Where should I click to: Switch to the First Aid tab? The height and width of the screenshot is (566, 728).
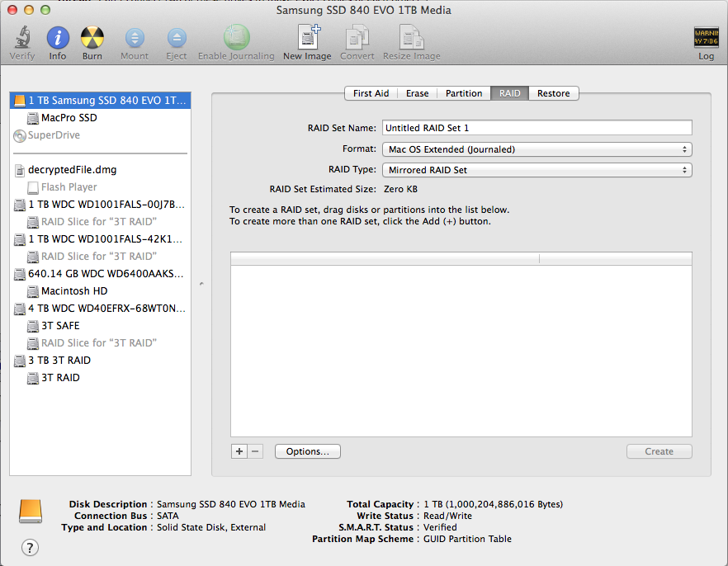click(371, 93)
